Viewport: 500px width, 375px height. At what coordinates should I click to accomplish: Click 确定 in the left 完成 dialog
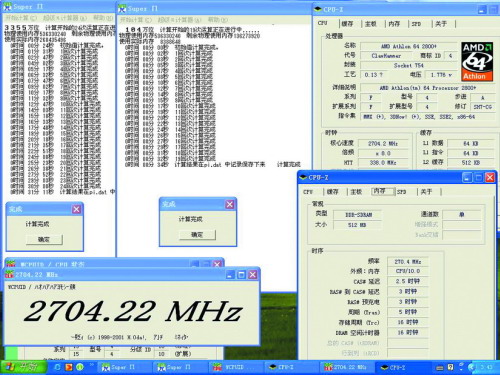click(x=44, y=239)
